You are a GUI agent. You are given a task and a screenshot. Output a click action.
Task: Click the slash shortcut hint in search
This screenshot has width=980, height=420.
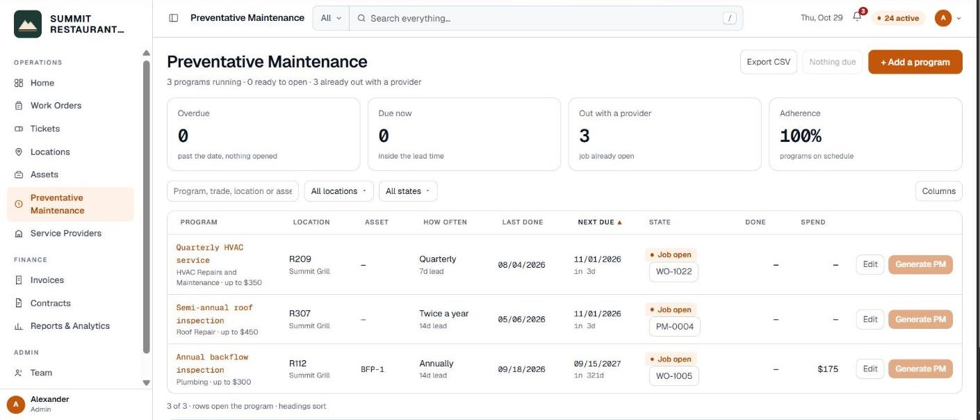point(729,18)
